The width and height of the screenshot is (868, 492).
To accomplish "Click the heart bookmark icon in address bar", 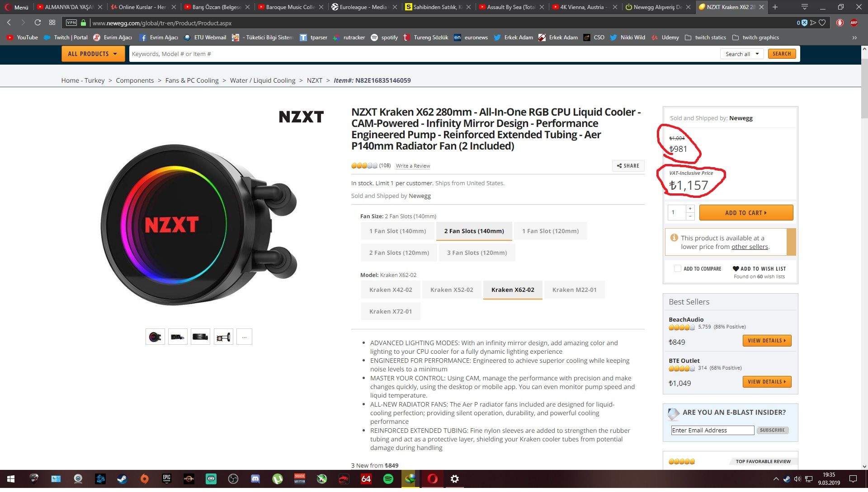I will [822, 23].
